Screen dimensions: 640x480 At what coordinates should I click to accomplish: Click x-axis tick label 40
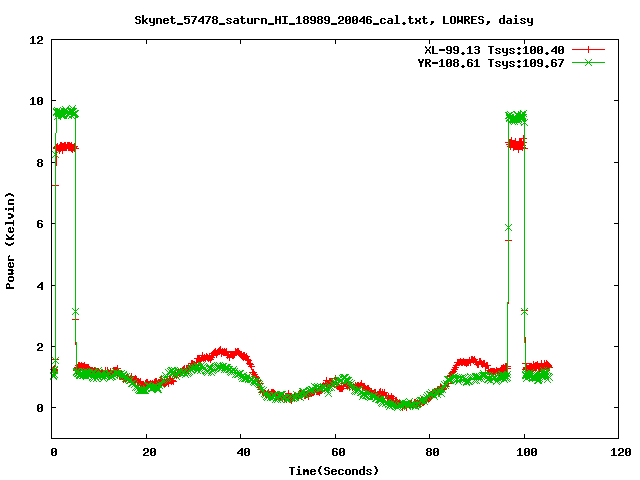[244, 452]
